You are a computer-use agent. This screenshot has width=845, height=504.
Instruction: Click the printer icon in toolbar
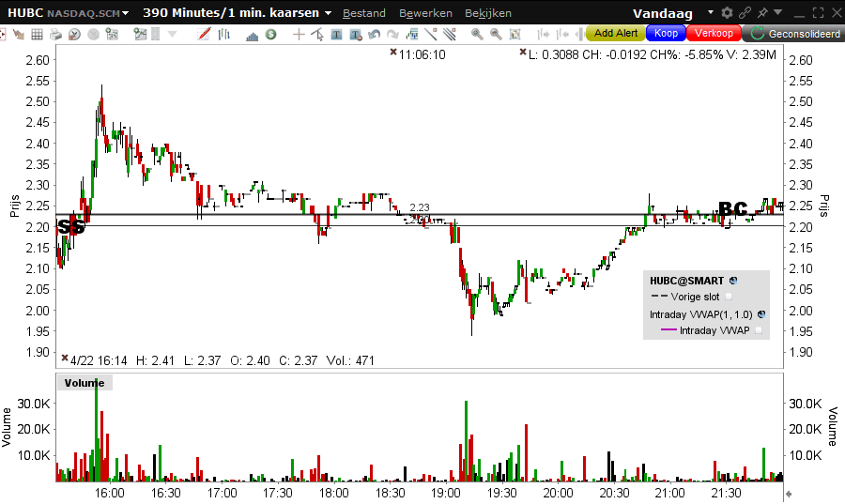(x=55, y=35)
